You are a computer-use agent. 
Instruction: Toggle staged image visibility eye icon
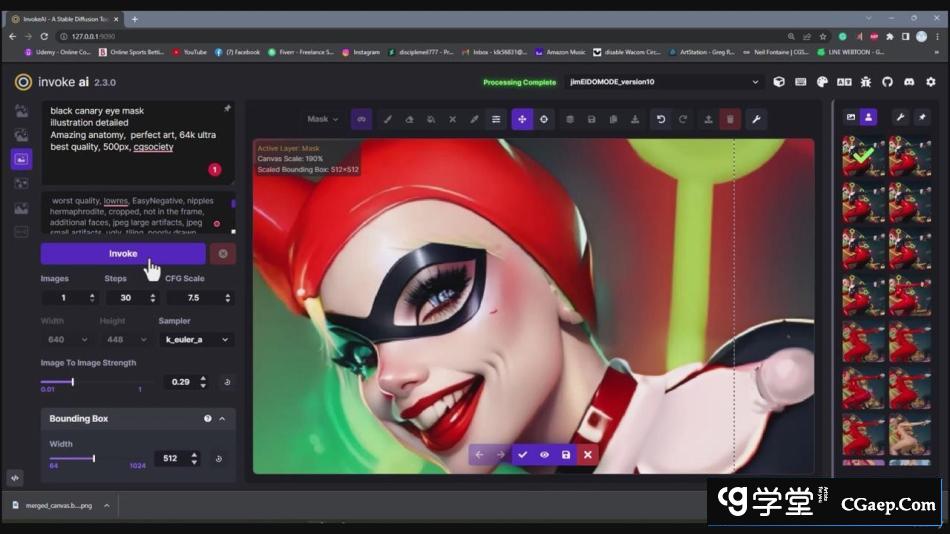[544, 455]
